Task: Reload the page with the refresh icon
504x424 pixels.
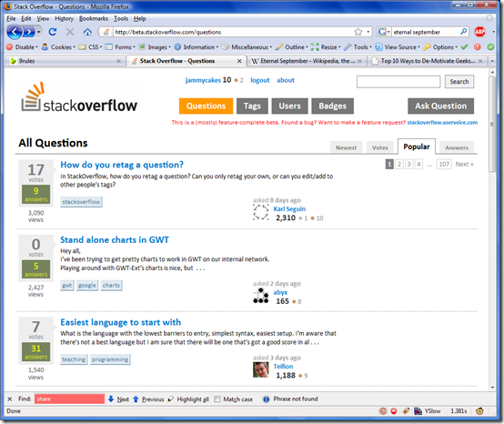Action: tap(53, 32)
